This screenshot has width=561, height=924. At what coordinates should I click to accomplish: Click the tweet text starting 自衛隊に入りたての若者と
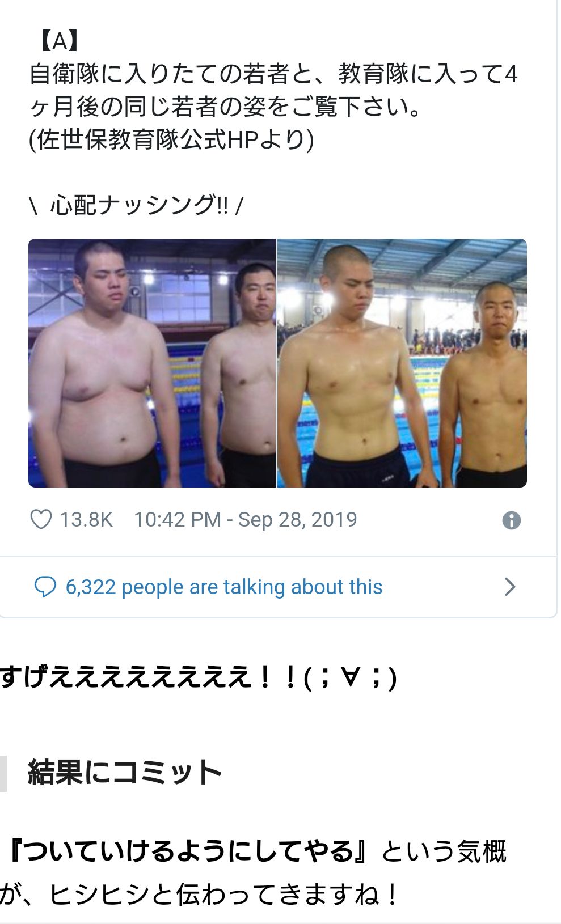click(273, 74)
